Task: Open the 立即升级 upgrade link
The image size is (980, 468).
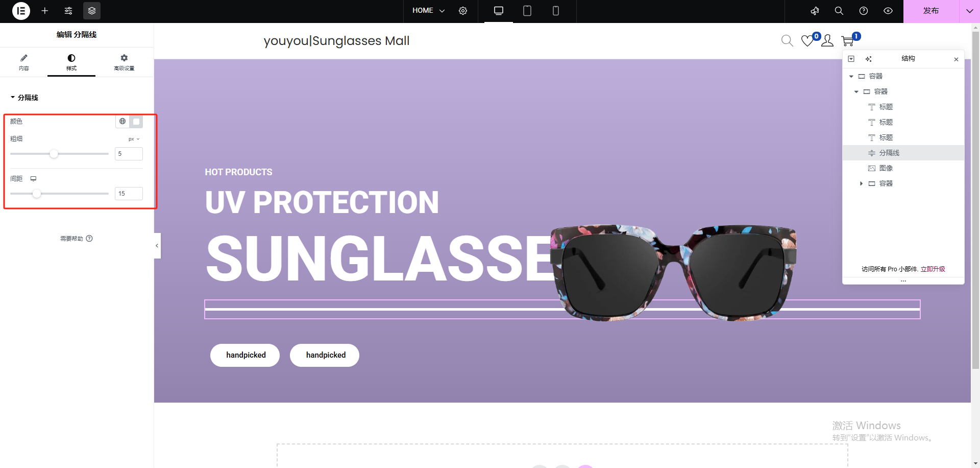Action: [933, 269]
